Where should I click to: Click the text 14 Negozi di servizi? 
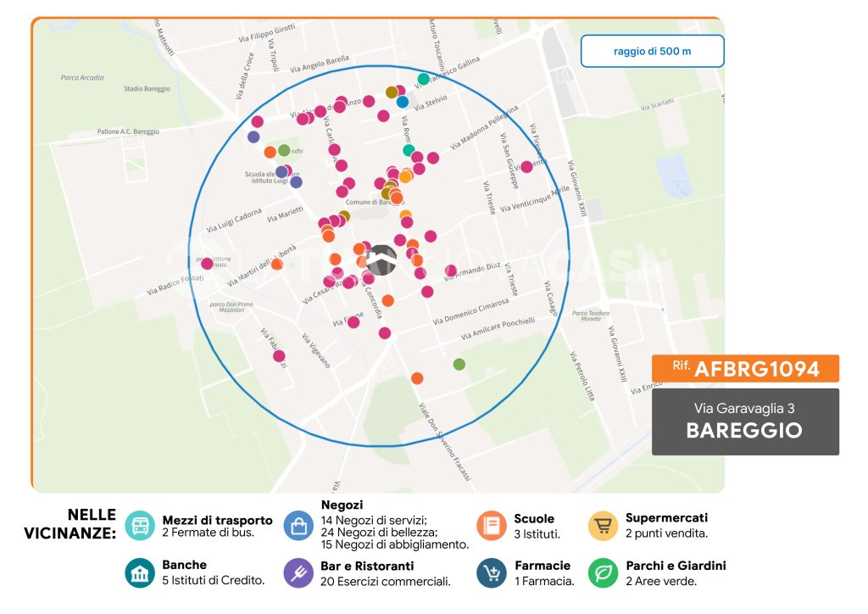click(374, 521)
